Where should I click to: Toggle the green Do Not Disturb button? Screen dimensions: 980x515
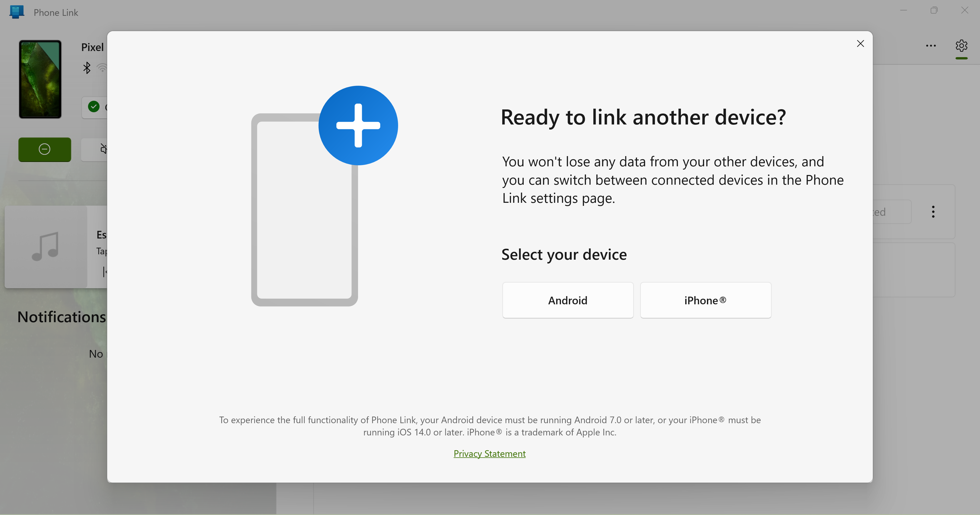click(x=44, y=149)
